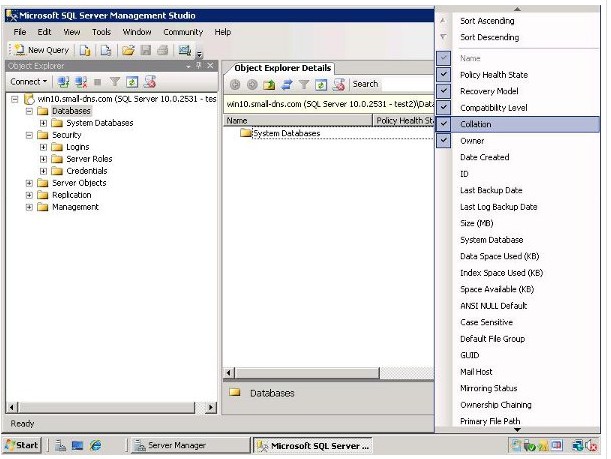
Task: Open the View menu
Action: (x=72, y=32)
